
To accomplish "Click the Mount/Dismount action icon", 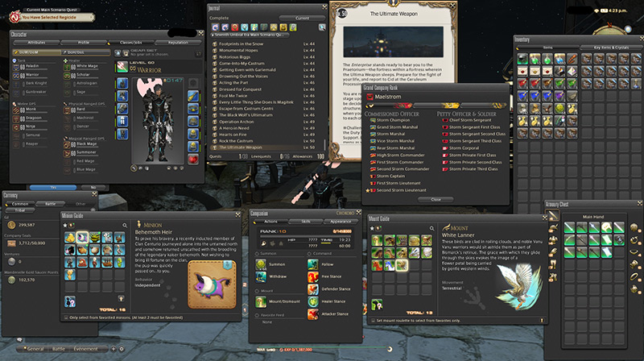I will pos(261,302).
